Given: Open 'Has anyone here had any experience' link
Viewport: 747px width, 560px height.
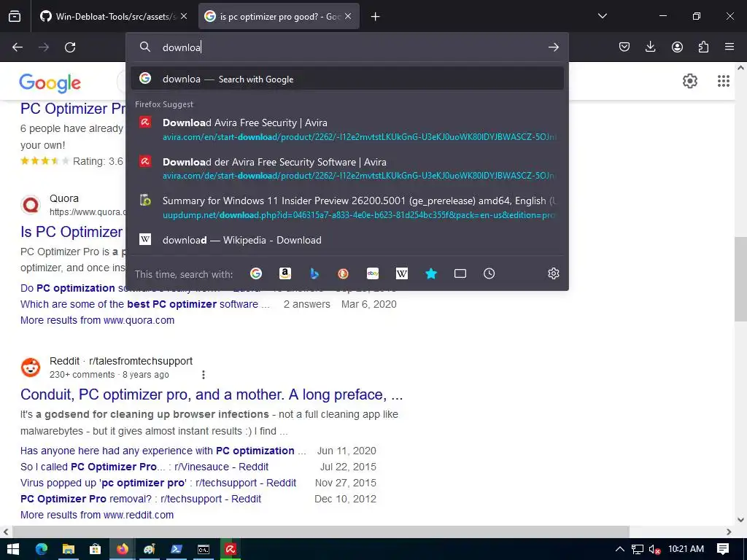Looking at the screenshot, I should tap(163, 451).
